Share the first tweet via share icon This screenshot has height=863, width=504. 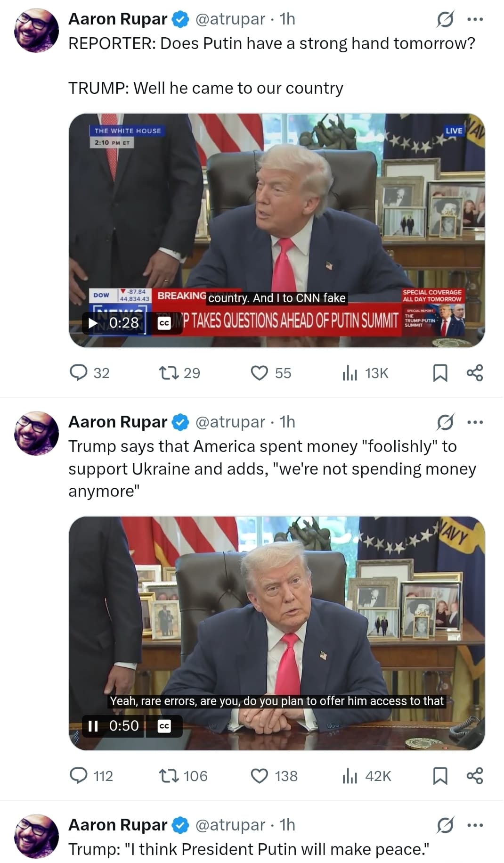click(x=474, y=373)
